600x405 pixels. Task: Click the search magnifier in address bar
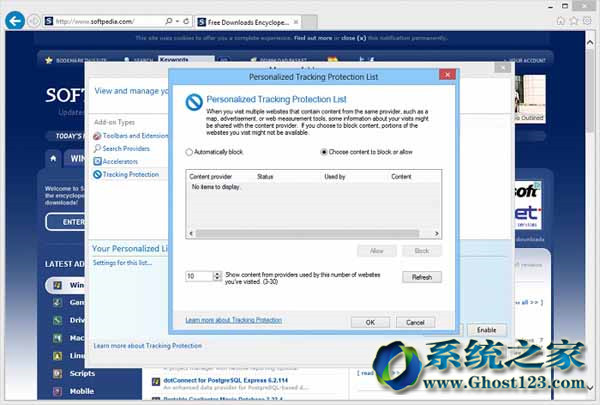click(168, 21)
